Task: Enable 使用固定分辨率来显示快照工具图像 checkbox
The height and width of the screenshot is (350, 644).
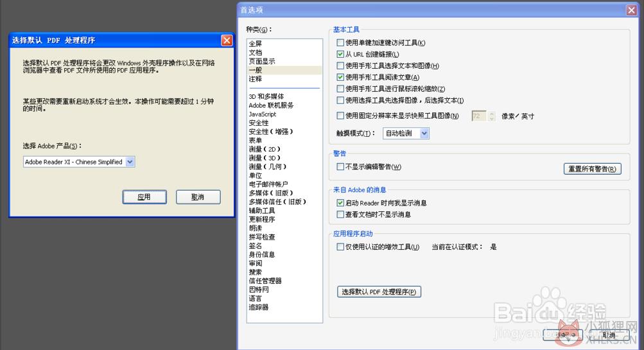Action: [340, 116]
